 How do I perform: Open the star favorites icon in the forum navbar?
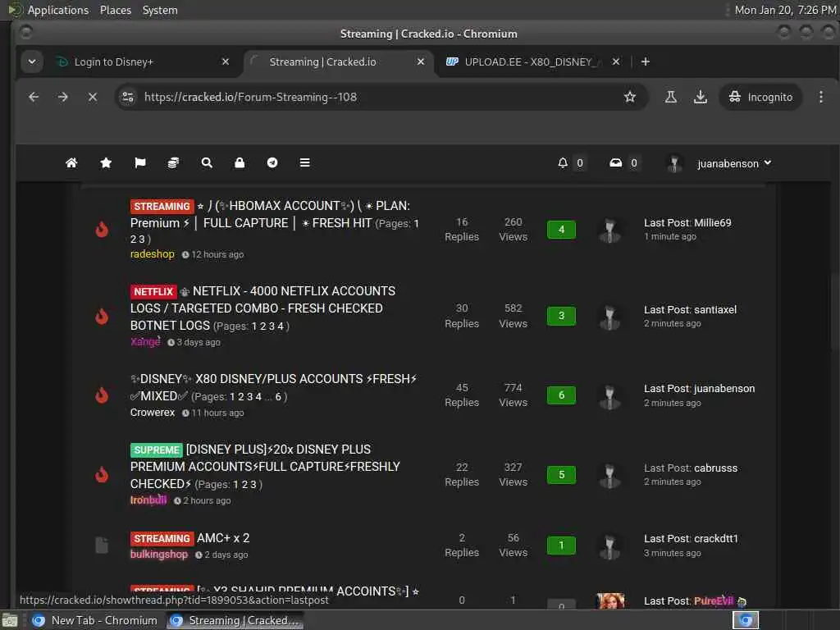[x=106, y=163]
